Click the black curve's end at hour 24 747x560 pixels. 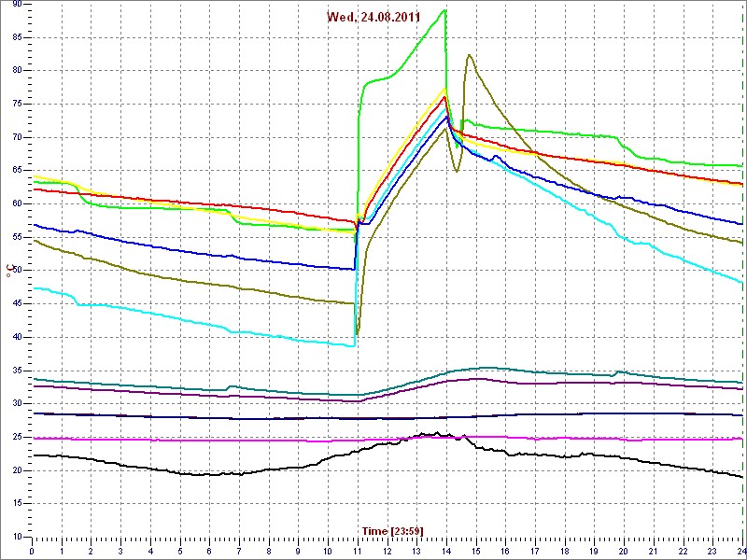coord(741,477)
